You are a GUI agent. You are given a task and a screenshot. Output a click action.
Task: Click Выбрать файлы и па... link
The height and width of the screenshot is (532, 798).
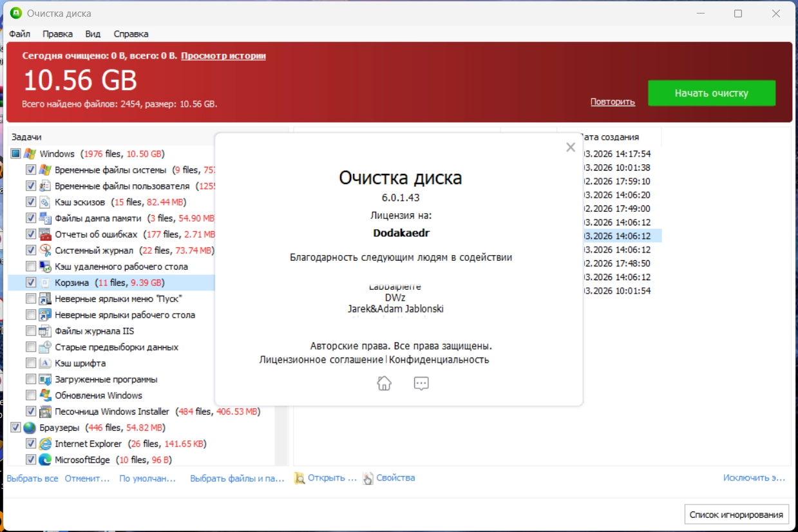(237, 479)
